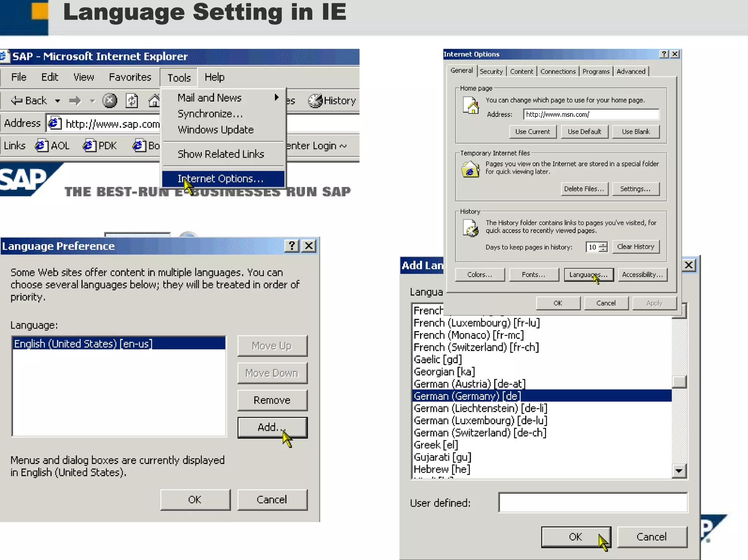
Task: Open the Fonts... dialog button
Action: tap(534, 275)
